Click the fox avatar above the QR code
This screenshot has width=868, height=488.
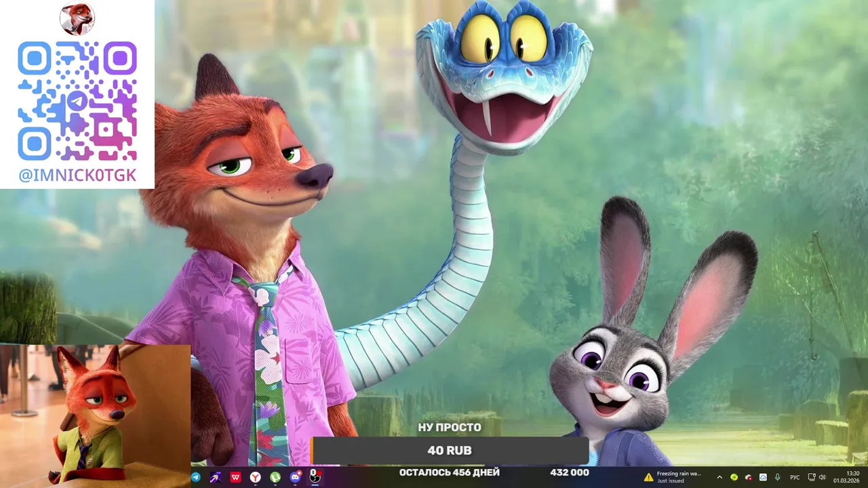(77, 18)
